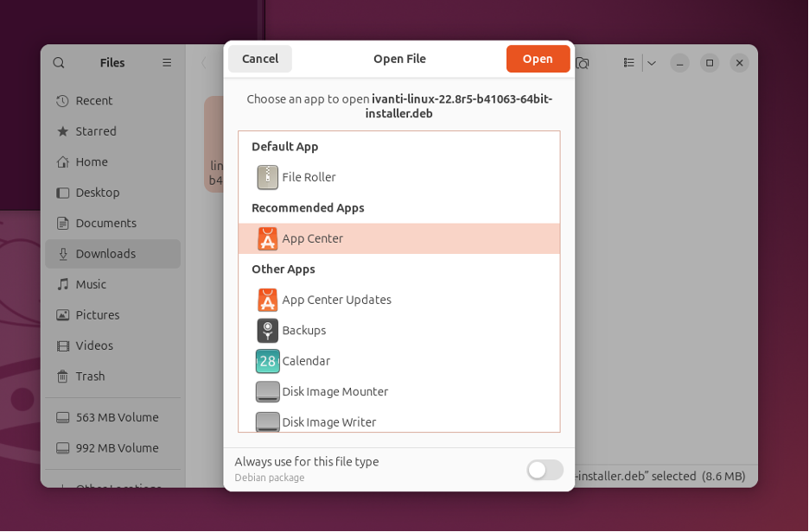Screen dimensions: 809x532
Task: Enable Always use for this file type
Action: coord(545,469)
